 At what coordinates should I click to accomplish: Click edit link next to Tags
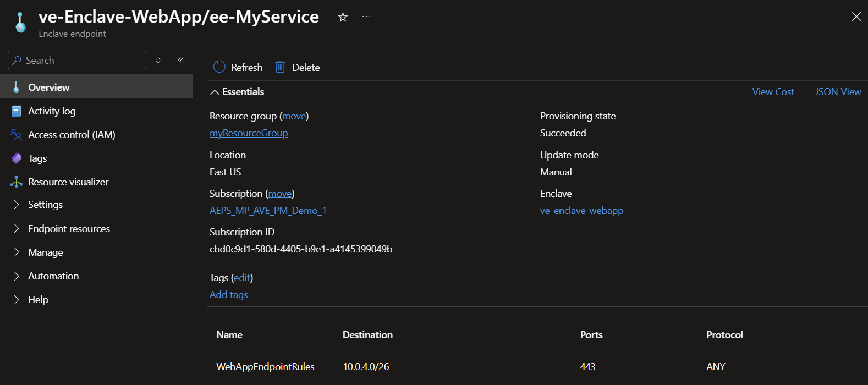[x=242, y=278]
